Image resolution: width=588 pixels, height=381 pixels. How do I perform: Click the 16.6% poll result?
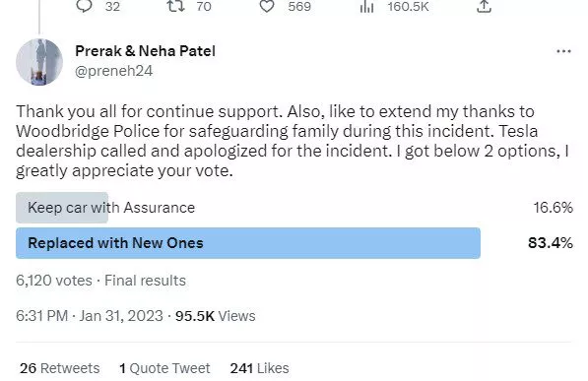tap(554, 208)
